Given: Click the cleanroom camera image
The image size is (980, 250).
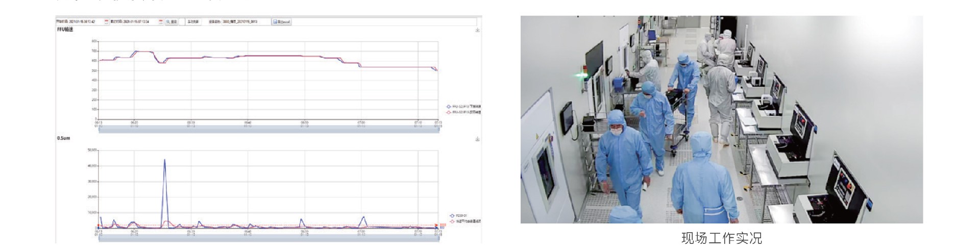Looking at the screenshot, I should tap(721, 119).
